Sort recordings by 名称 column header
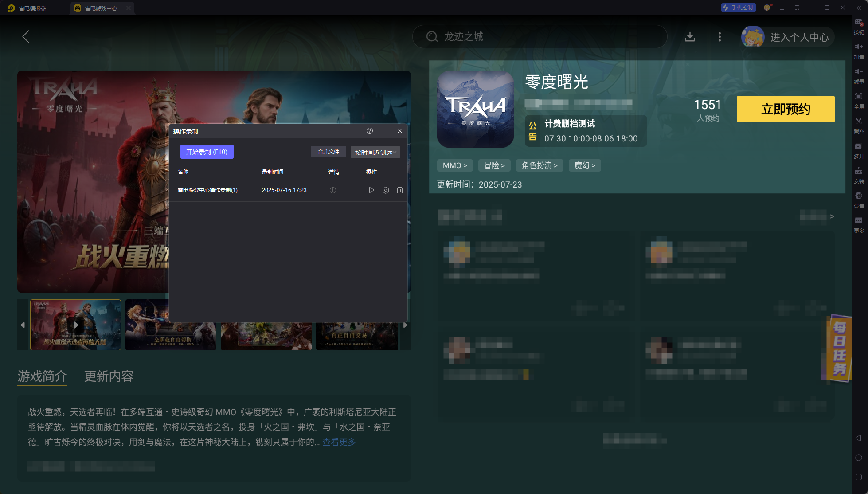This screenshot has height=494, width=868. click(183, 172)
